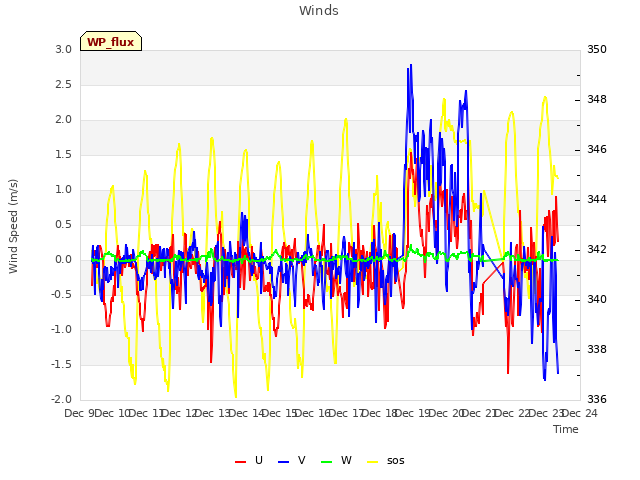Click the '0.5' left axis value
This screenshot has width=640, height=480.
pos(64,224)
